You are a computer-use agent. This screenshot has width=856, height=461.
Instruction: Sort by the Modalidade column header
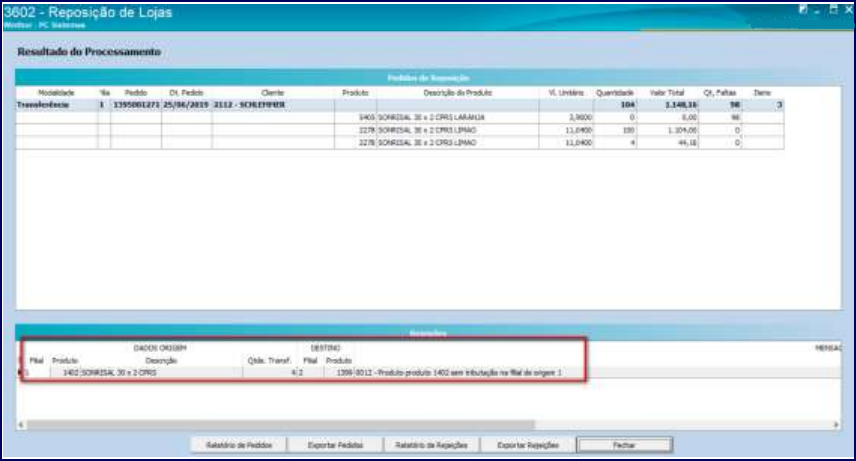click(56, 93)
